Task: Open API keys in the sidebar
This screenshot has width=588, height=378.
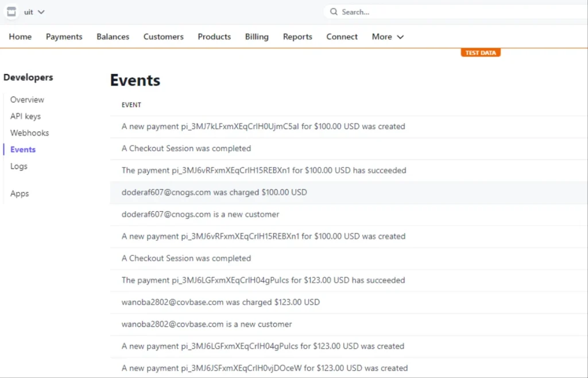Action: pos(25,116)
